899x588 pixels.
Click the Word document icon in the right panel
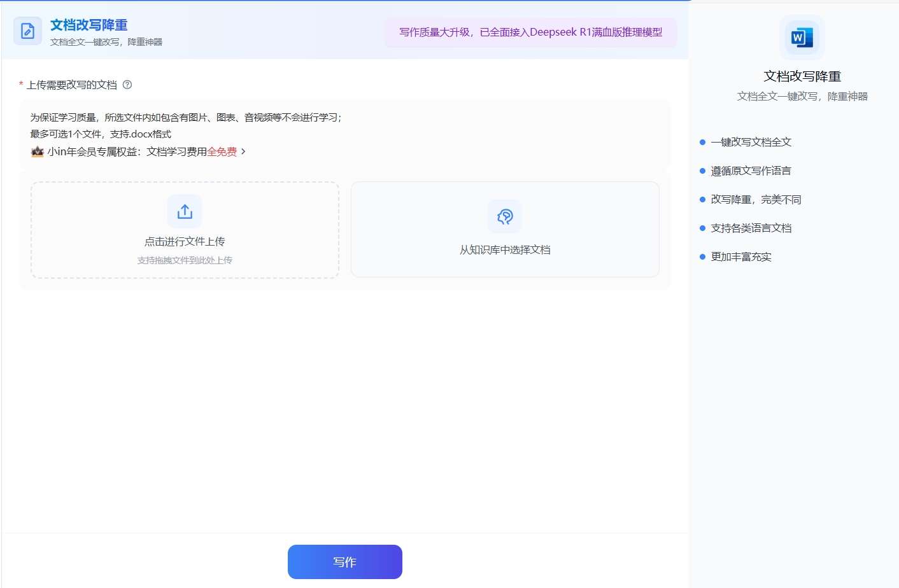pos(802,38)
